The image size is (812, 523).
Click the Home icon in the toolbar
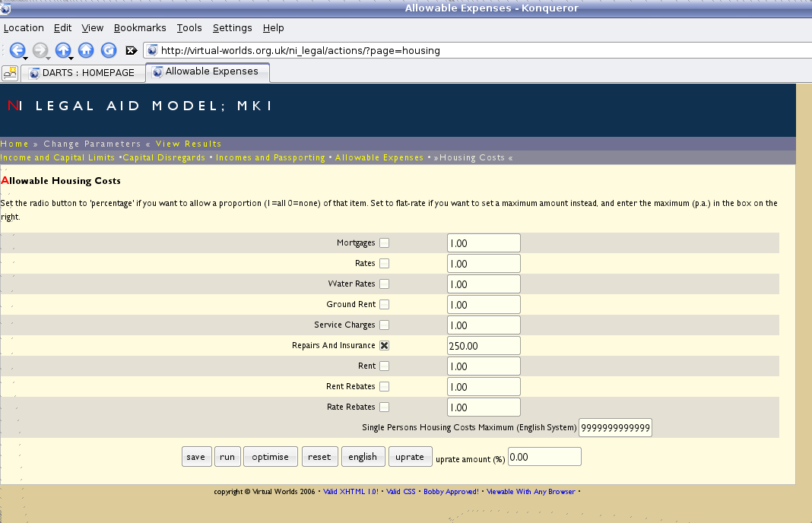point(84,50)
